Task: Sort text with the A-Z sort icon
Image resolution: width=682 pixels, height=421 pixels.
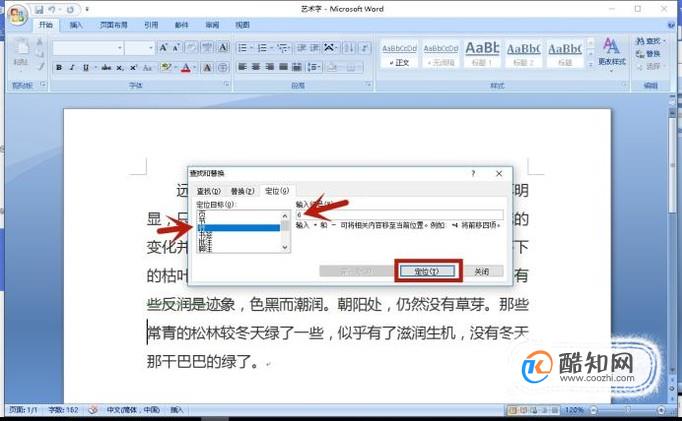Action: pos(348,47)
